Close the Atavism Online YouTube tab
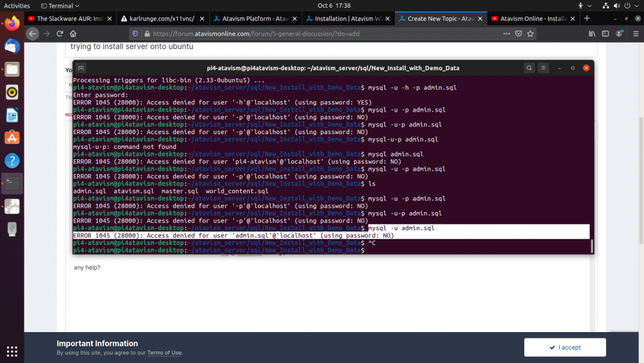This screenshot has height=363, width=644. (x=573, y=19)
